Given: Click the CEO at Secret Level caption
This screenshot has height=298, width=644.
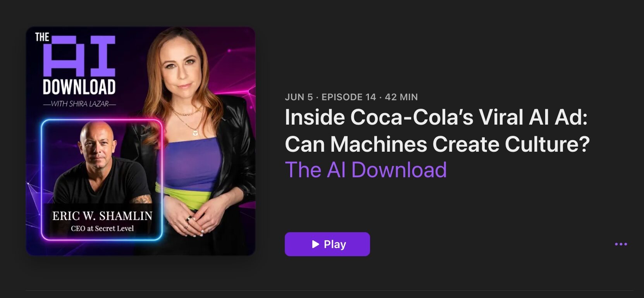Looking at the screenshot, I should tap(102, 228).
